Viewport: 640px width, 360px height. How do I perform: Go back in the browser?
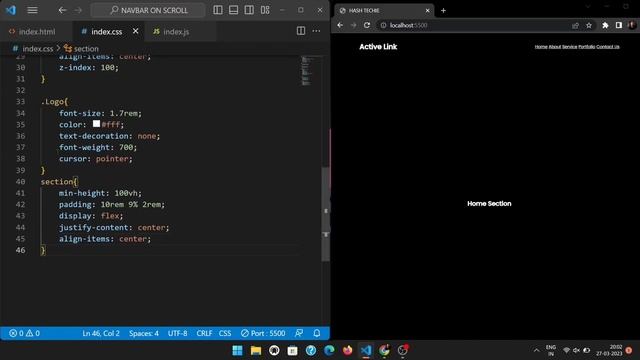[340, 25]
